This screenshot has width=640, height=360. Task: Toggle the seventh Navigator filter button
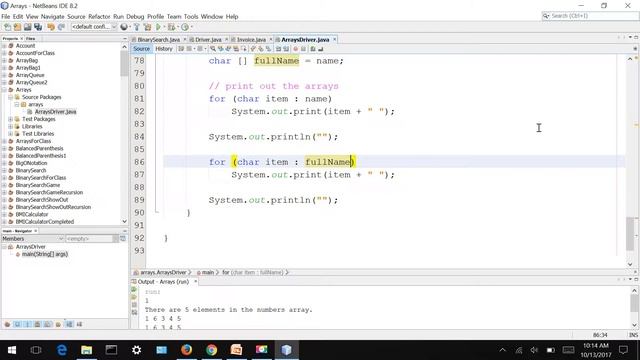[69, 324]
